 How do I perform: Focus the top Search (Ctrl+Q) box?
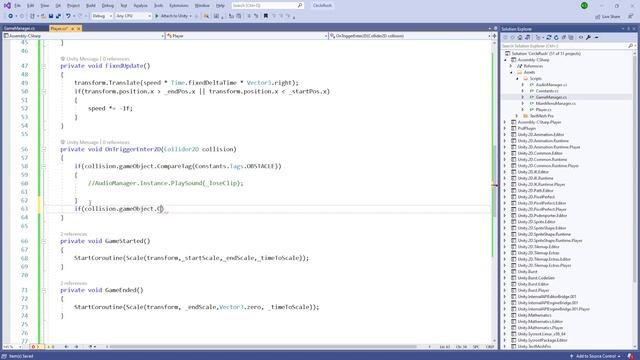click(x=267, y=6)
